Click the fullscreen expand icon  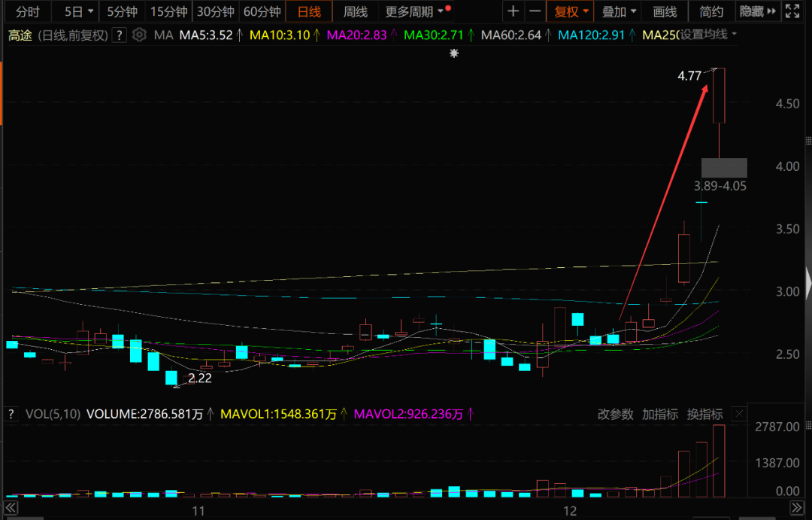pyautogui.click(x=792, y=11)
